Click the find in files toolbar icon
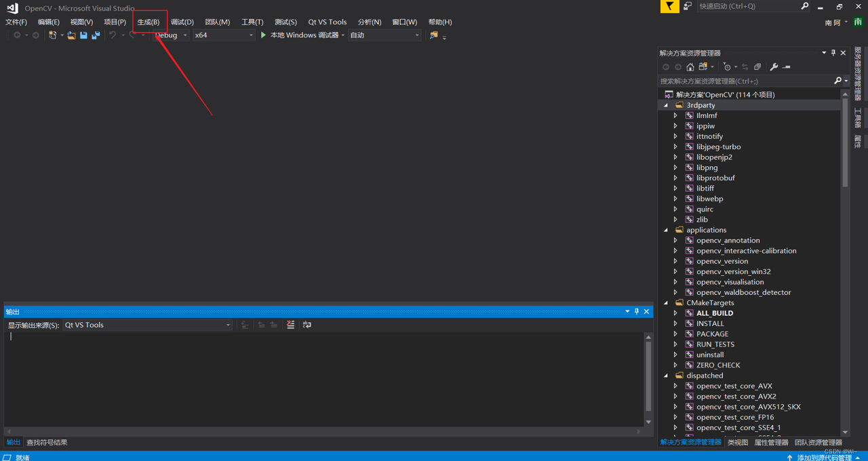This screenshot has width=868, height=461. point(434,35)
